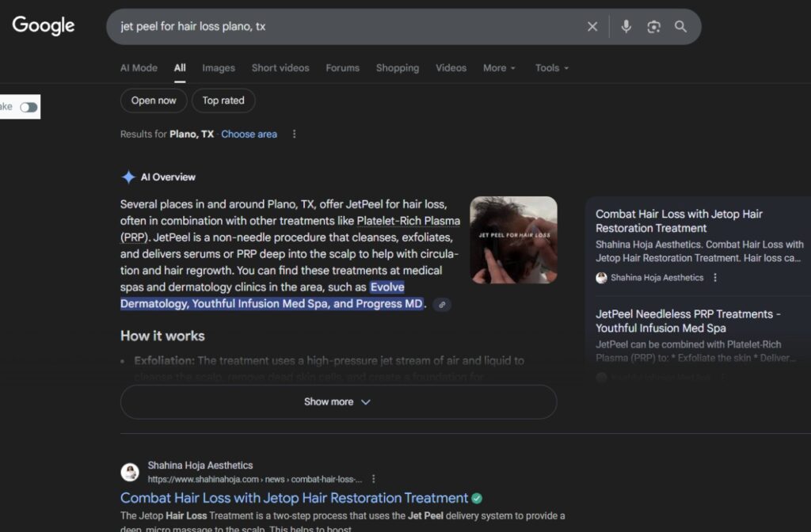The image size is (811, 532).
Task: Clear the search box with X icon
Action: click(592, 27)
